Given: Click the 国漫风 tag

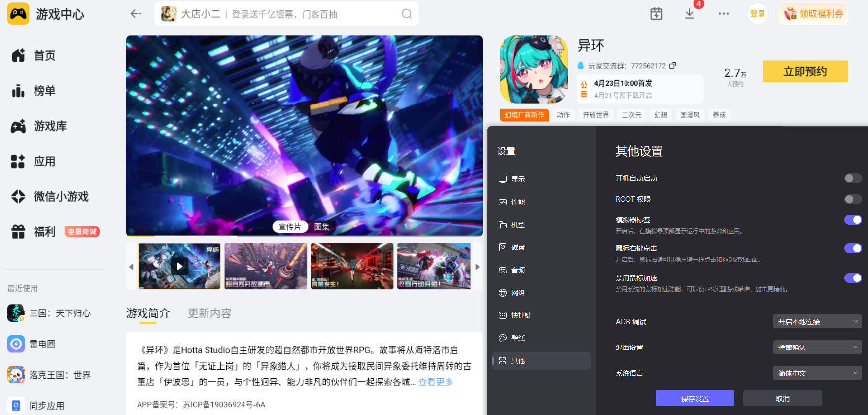Looking at the screenshot, I should [690, 115].
